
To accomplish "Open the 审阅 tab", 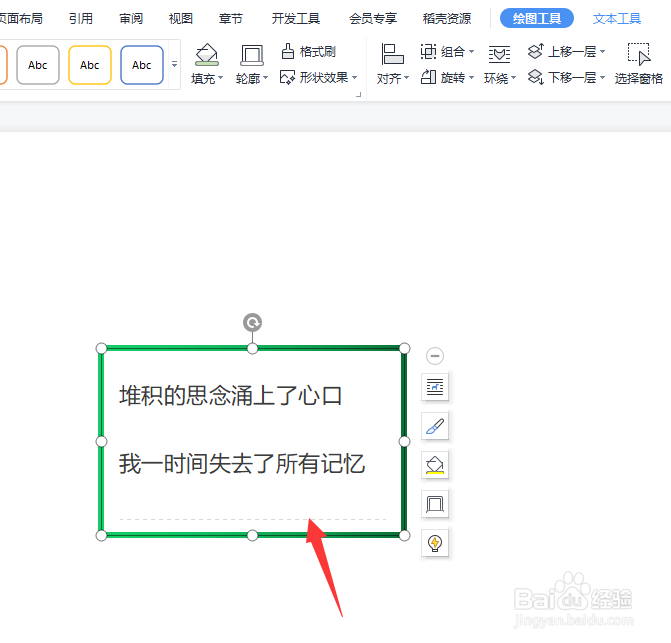I will (x=131, y=18).
